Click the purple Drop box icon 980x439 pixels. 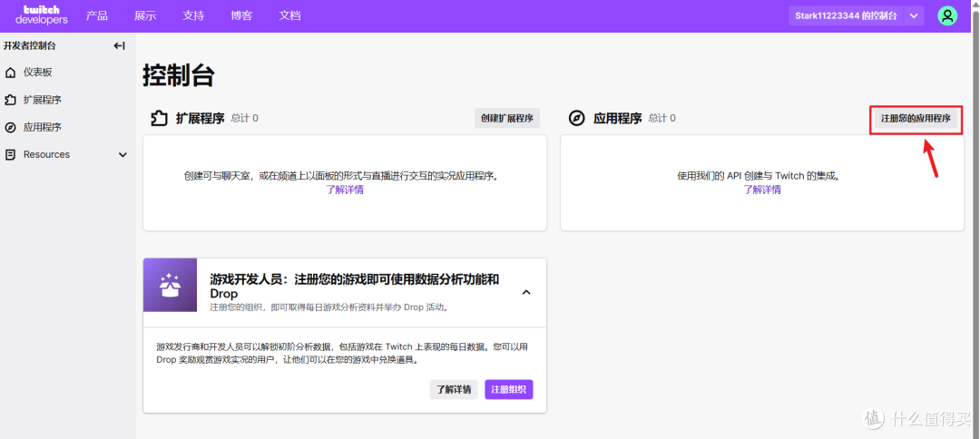170,285
